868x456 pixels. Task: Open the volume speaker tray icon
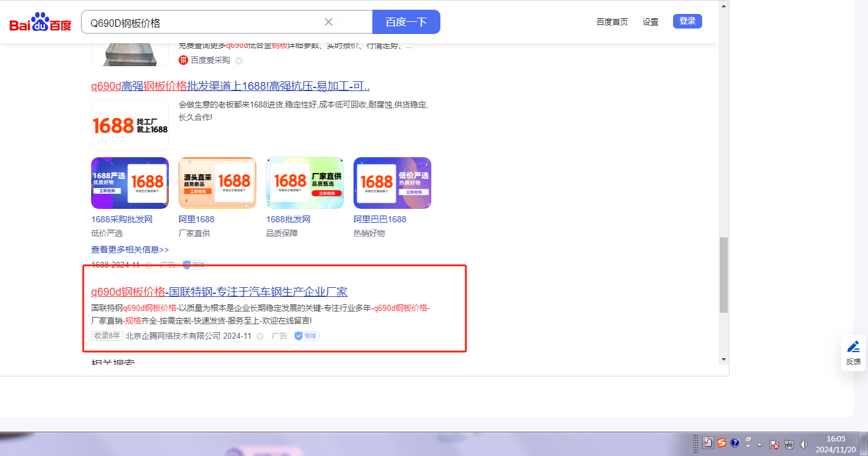[x=804, y=444]
